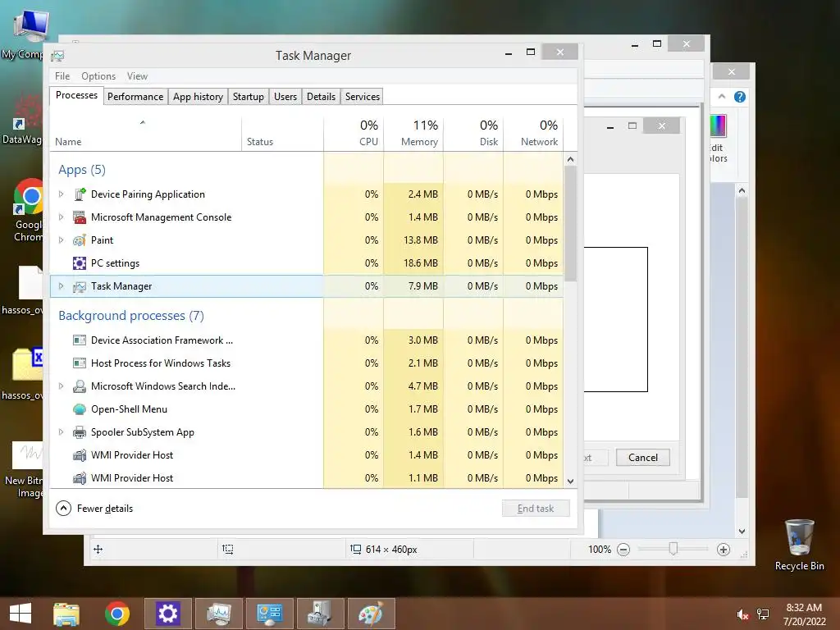
Task: Click the Apps (5) group heading
Action: (x=82, y=170)
